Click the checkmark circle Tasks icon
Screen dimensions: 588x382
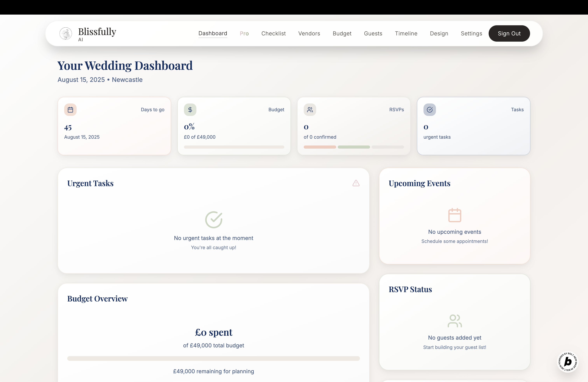[x=430, y=110]
